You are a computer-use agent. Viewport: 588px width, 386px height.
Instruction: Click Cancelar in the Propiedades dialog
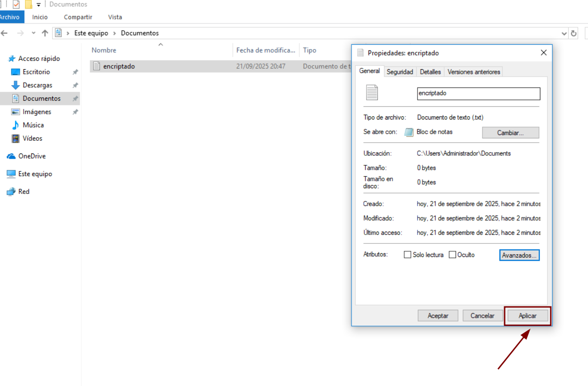[482, 316]
